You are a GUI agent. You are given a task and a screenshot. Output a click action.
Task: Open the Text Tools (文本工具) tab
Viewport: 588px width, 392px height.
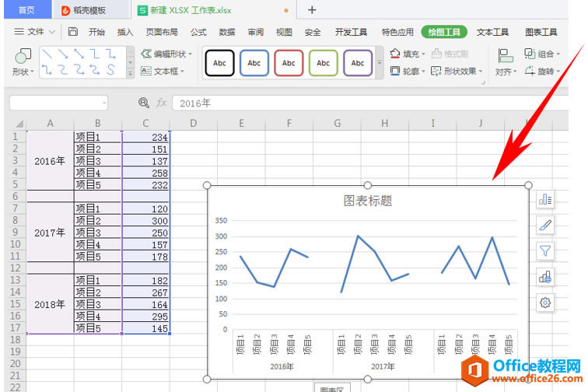pyautogui.click(x=492, y=32)
